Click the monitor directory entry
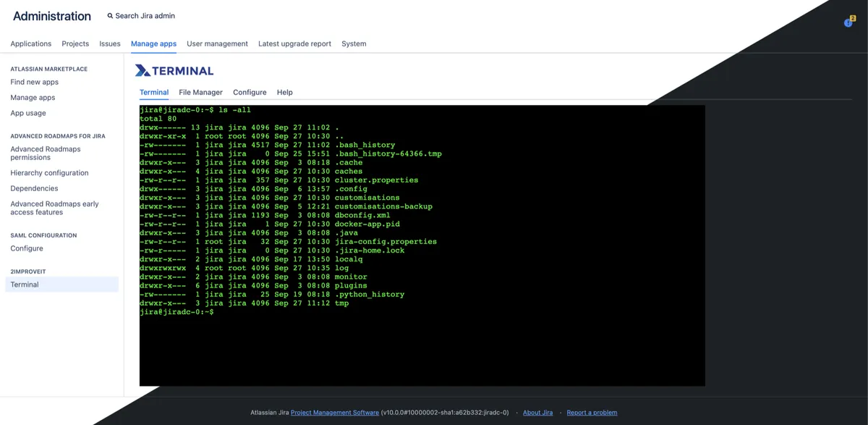868x425 pixels. 351,277
